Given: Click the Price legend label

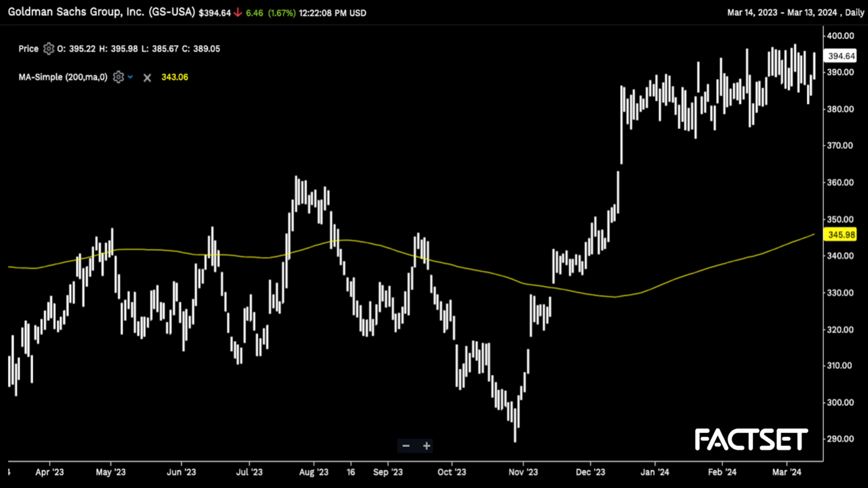Looking at the screenshot, I should [x=28, y=49].
